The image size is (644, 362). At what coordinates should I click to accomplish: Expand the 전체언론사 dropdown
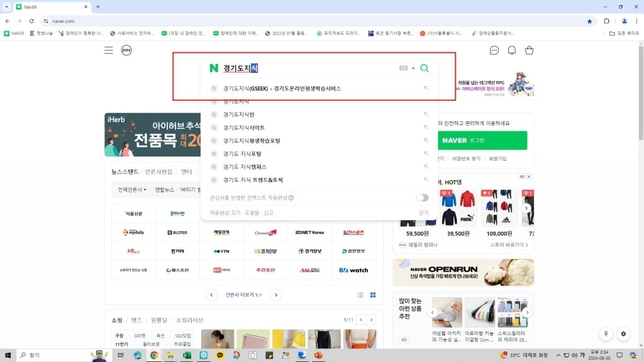(132, 189)
